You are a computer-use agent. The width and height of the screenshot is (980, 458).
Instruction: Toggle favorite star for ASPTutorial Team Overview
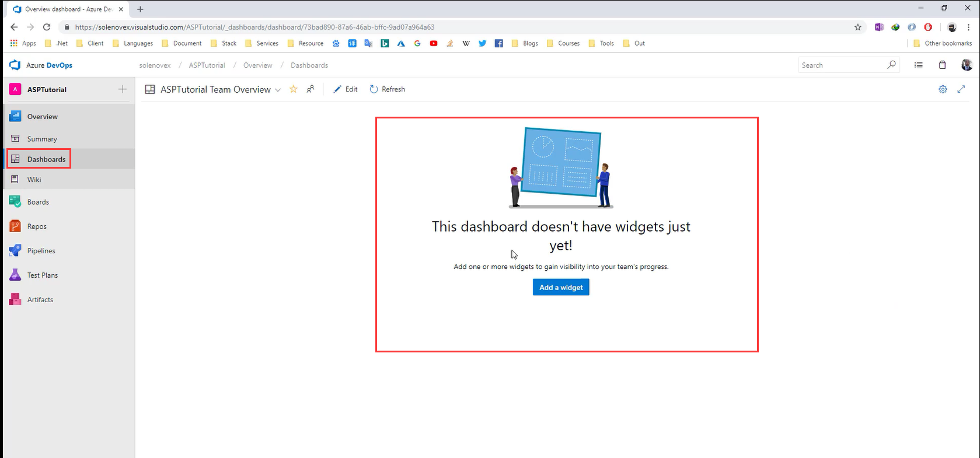coord(294,89)
